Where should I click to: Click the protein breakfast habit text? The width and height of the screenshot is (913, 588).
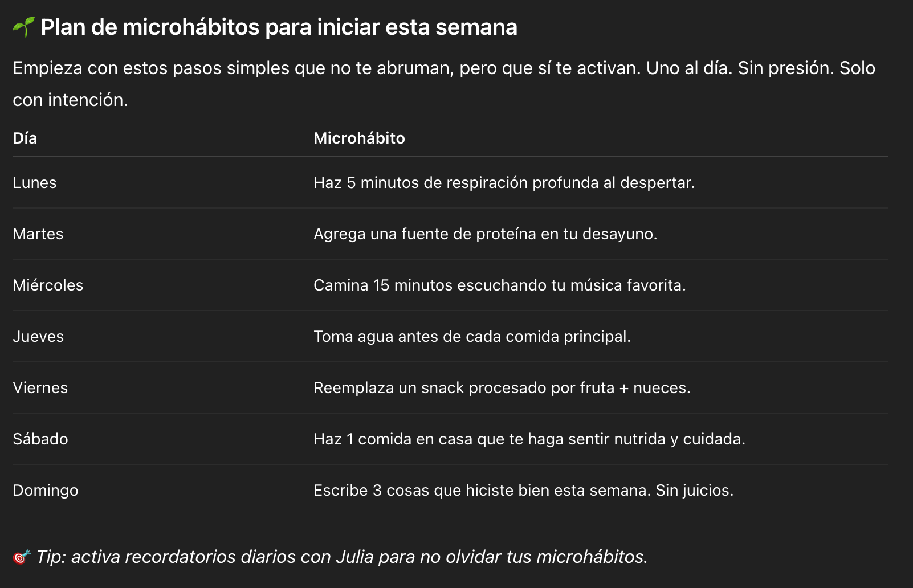click(x=486, y=234)
